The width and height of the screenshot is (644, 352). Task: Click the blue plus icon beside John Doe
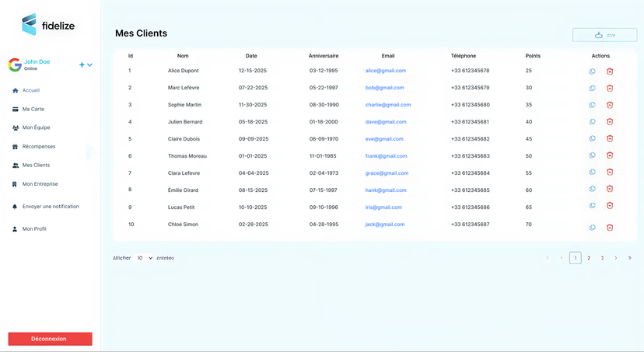coord(82,64)
